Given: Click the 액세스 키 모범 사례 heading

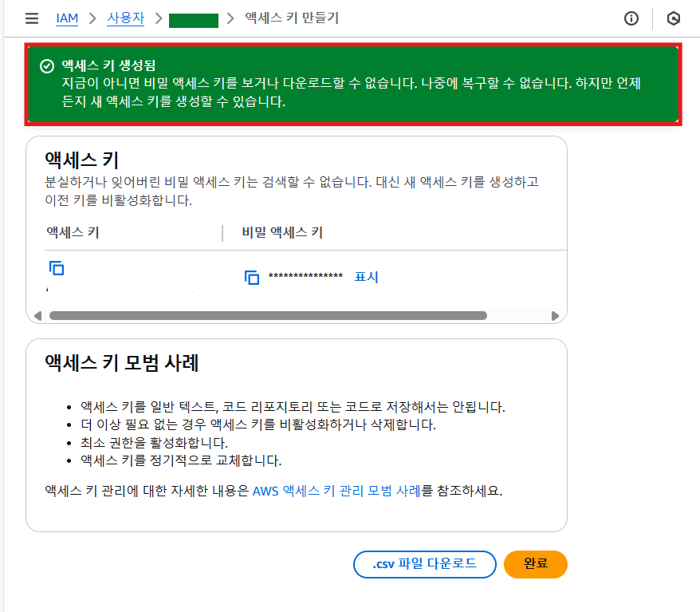Looking at the screenshot, I should [121, 363].
